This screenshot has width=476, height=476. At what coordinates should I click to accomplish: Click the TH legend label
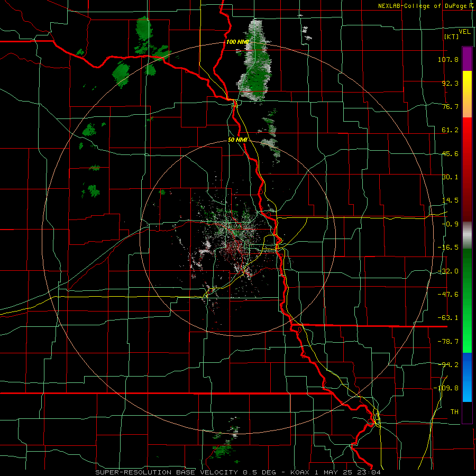(x=454, y=412)
